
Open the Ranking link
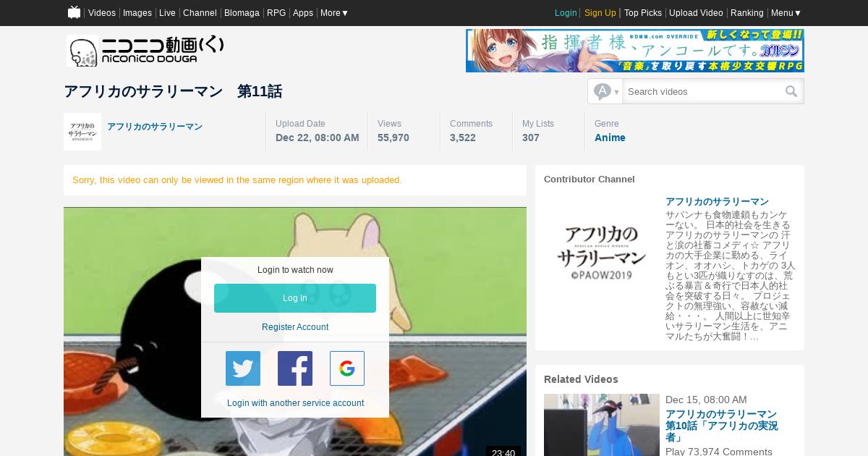[x=747, y=13]
